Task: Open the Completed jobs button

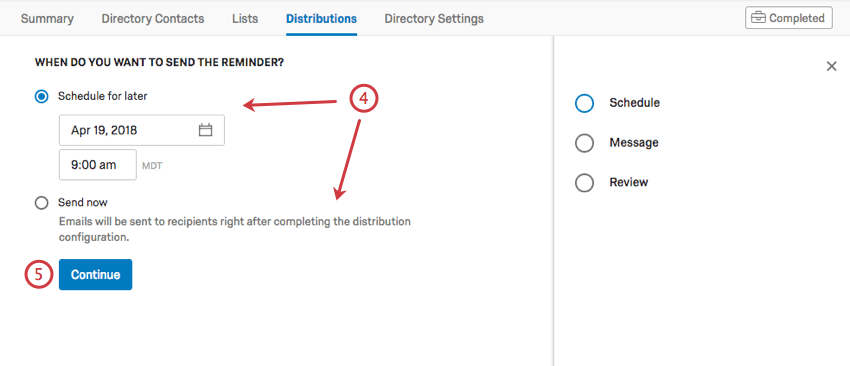Action: (x=789, y=18)
